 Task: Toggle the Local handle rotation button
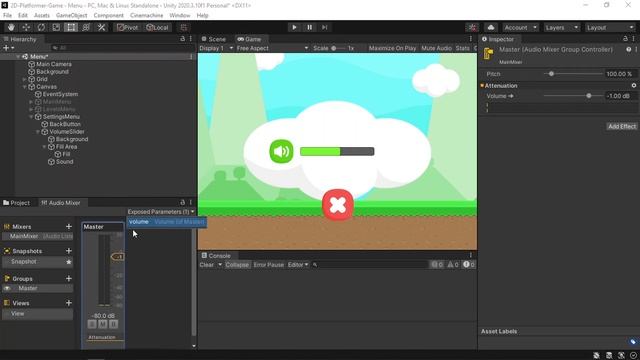pyautogui.click(x=157, y=27)
